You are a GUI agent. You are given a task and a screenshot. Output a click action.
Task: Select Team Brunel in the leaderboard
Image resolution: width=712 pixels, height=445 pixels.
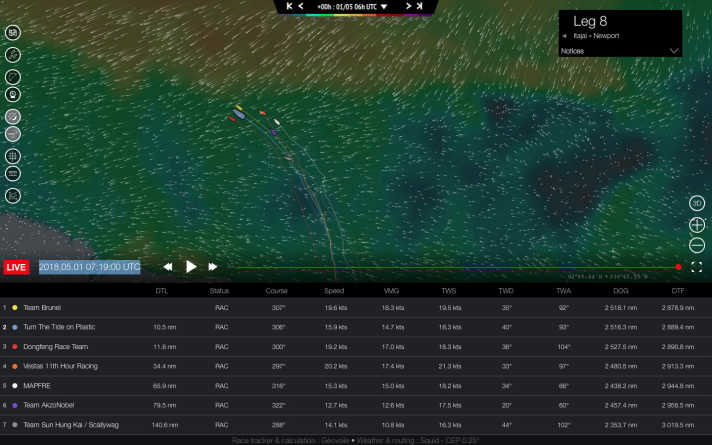pyautogui.click(x=43, y=308)
